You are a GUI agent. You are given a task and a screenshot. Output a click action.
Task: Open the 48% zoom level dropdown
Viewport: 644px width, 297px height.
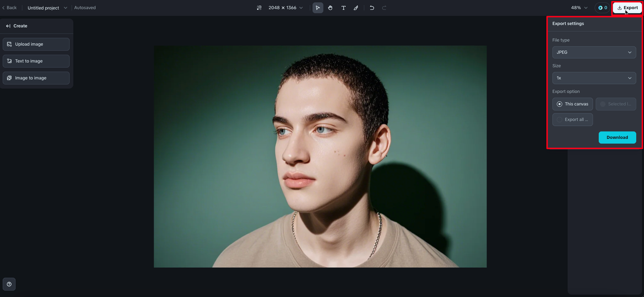[x=579, y=8]
